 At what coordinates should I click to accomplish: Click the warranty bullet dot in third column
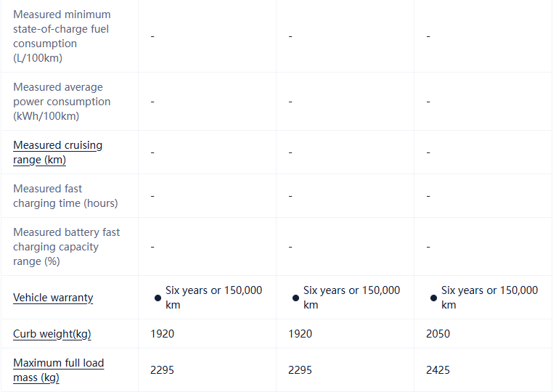[433, 298]
